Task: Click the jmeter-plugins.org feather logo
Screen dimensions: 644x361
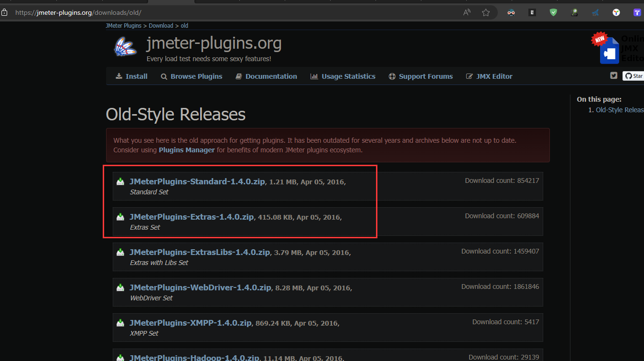Action: 126,47
